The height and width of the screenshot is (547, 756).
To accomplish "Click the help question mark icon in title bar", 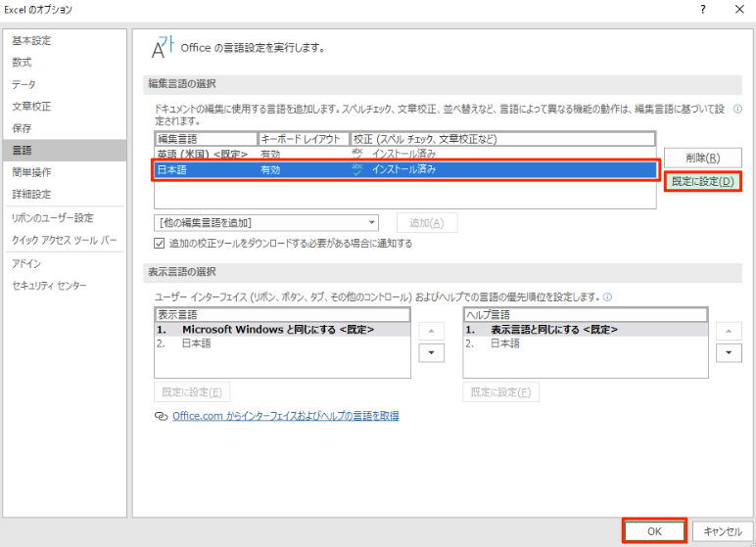I will click(x=702, y=10).
